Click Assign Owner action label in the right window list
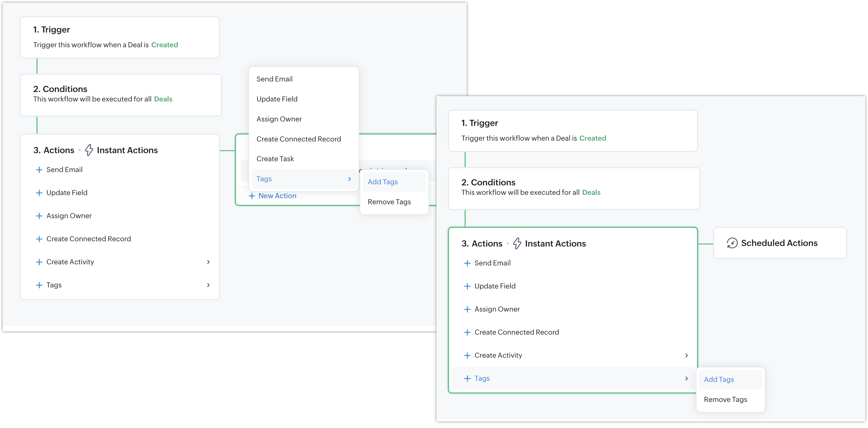868x428 pixels. click(497, 309)
